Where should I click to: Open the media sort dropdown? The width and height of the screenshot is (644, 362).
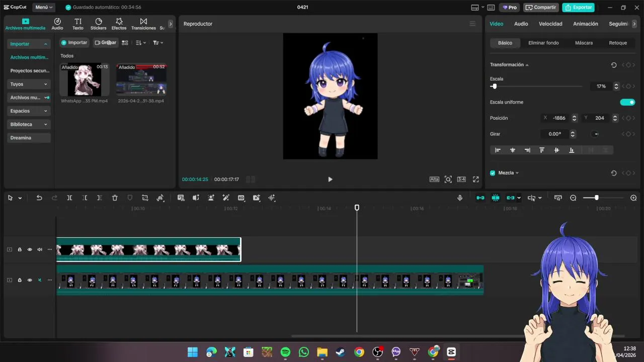click(141, 43)
